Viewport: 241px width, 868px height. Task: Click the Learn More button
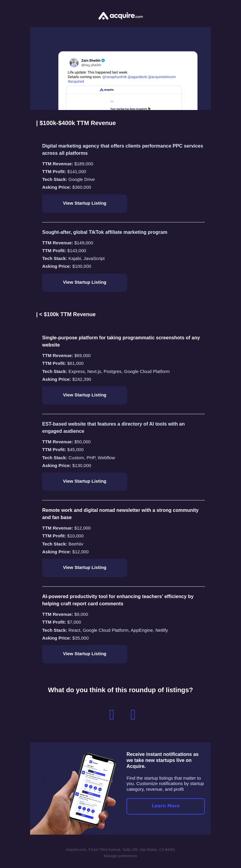pos(166,806)
